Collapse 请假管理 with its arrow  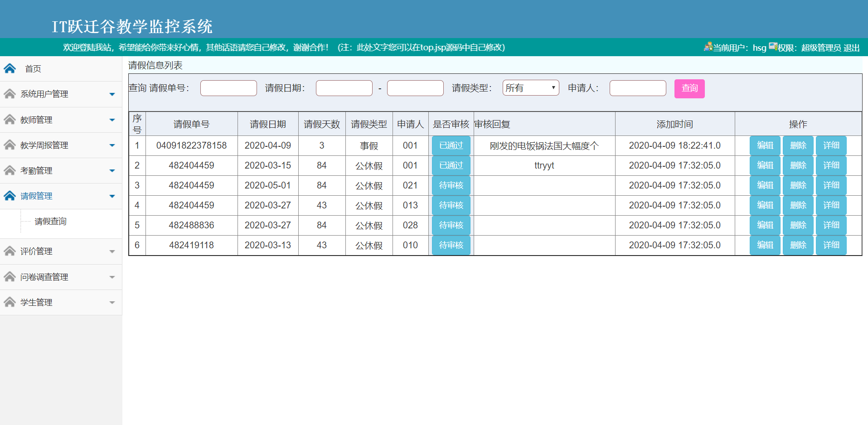tap(112, 196)
